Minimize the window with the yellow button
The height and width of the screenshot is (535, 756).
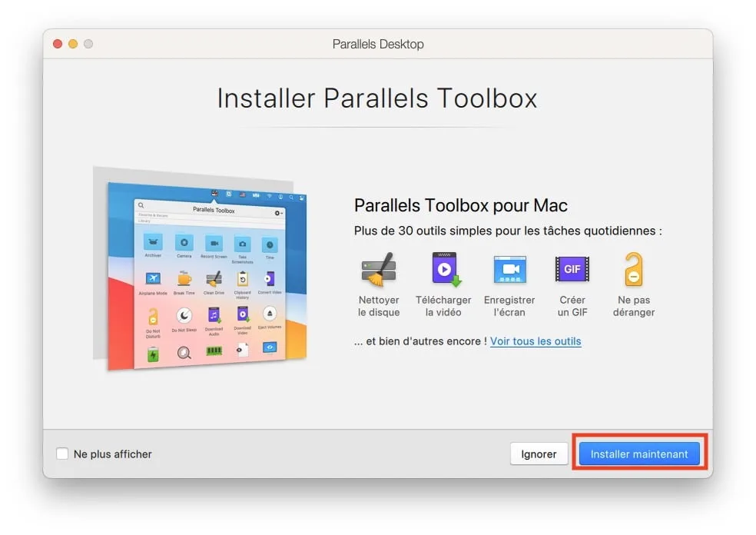(x=73, y=44)
